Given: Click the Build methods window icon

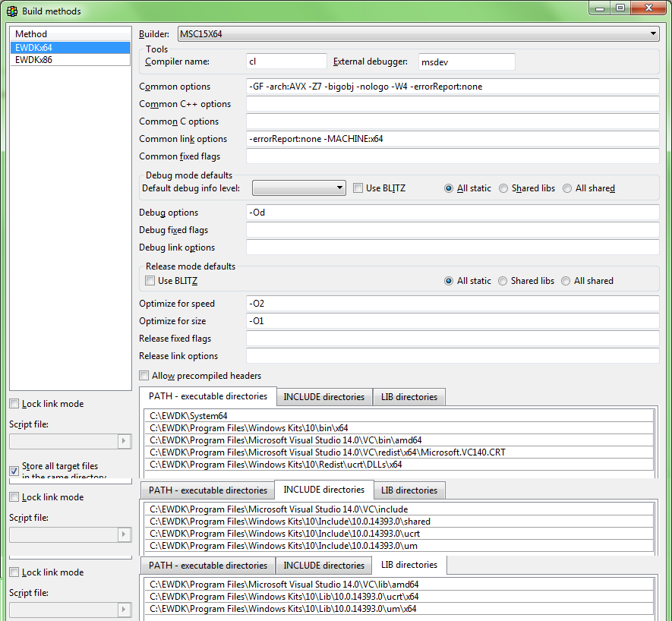Looking at the screenshot, I should (x=12, y=11).
